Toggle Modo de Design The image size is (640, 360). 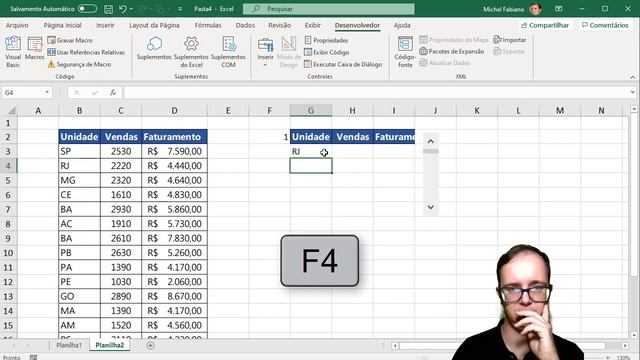tap(289, 52)
